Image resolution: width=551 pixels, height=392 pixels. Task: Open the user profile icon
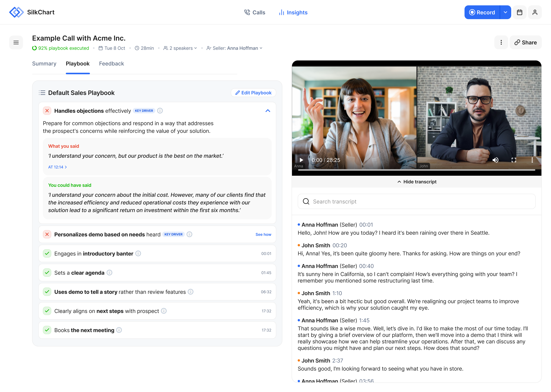pyautogui.click(x=535, y=12)
